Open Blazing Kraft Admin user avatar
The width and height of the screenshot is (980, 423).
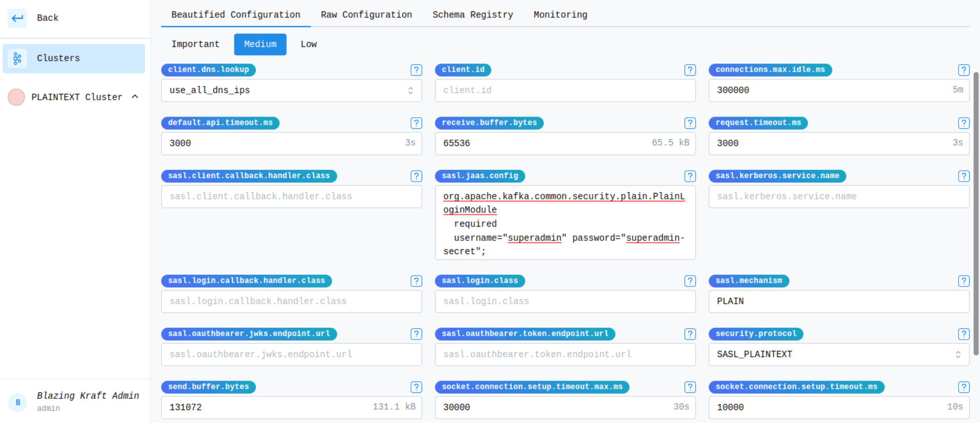18,402
